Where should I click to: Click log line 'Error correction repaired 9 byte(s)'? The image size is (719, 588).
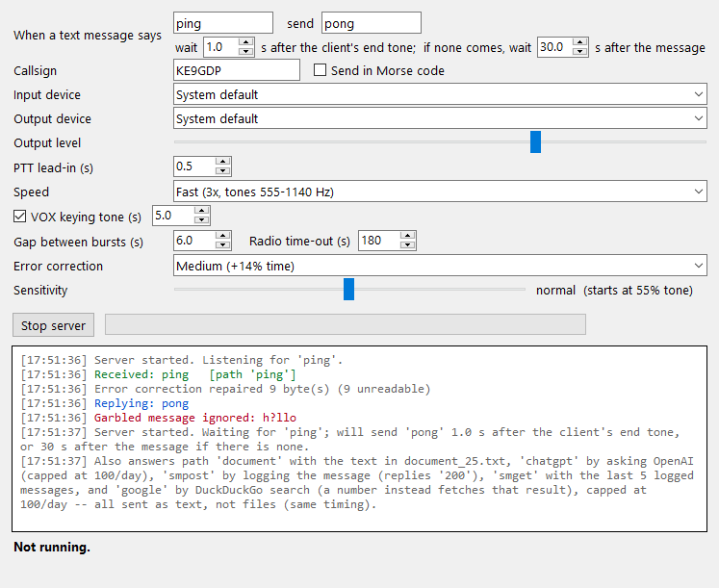225,389
